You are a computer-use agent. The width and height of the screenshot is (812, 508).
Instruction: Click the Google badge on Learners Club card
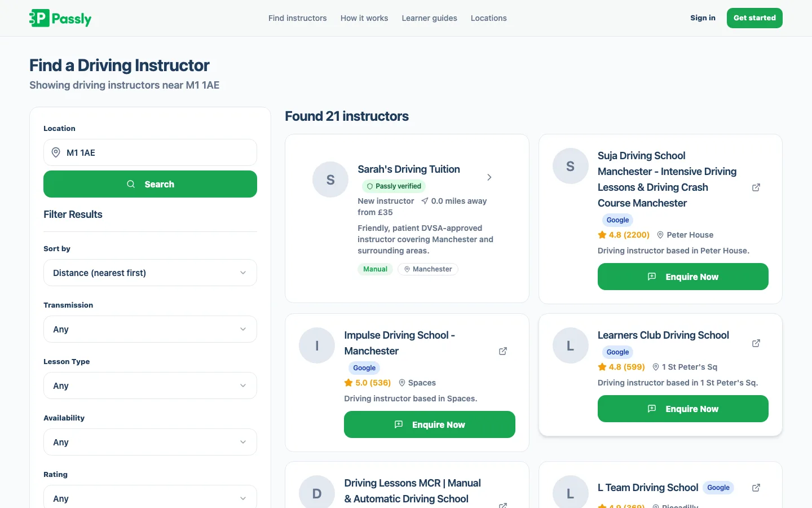pos(617,352)
